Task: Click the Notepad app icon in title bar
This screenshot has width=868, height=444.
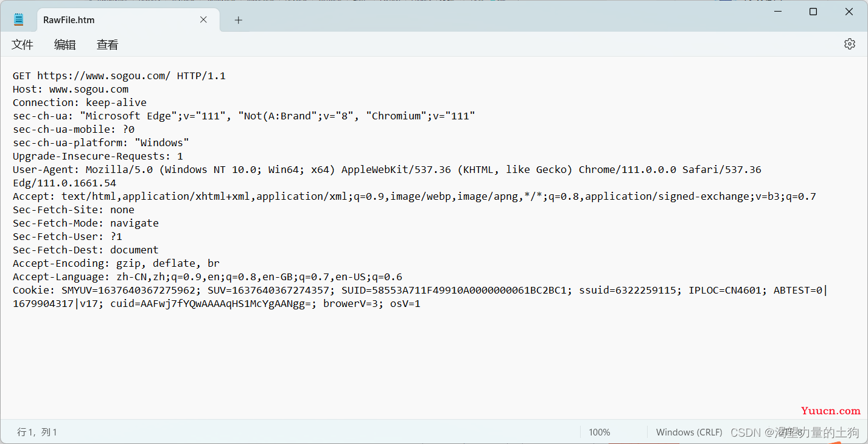Action: tap(19, 19)
